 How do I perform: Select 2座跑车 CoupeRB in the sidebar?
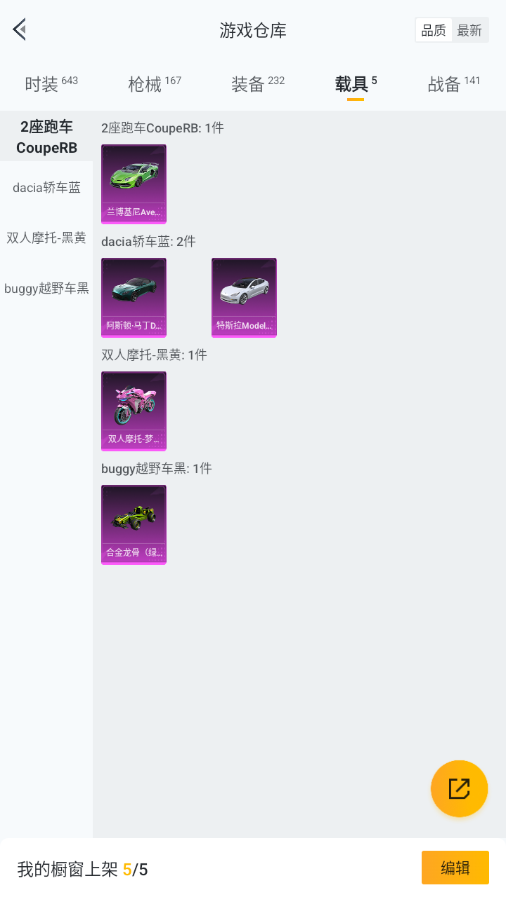point(46,137)
